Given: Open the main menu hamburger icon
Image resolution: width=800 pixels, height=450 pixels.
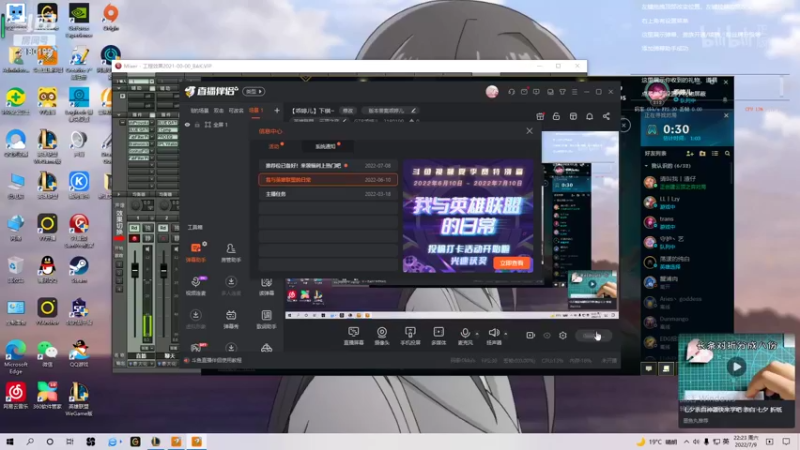Looking at the screenshot, I should 574,92.
